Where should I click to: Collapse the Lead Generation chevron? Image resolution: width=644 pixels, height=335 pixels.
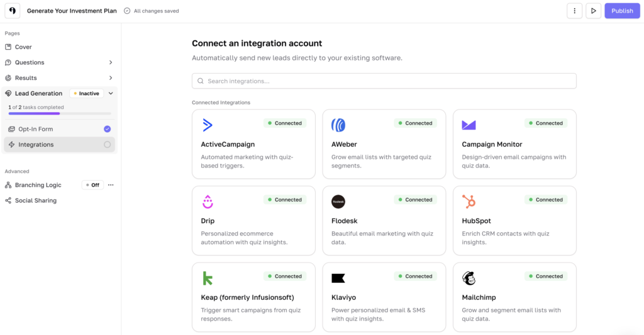pyautogui.click(x=111, y=93)
